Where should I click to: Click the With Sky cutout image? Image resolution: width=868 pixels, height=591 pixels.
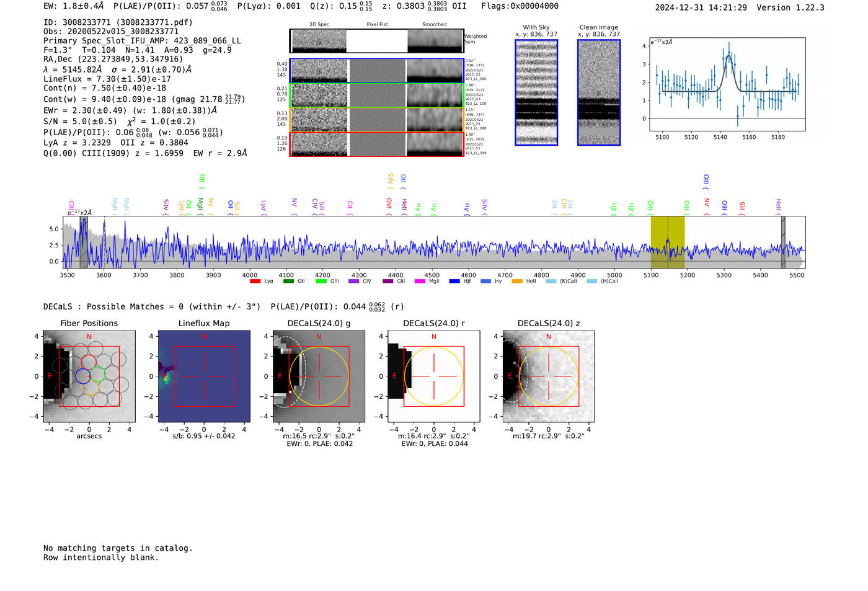tap(536, 92)
